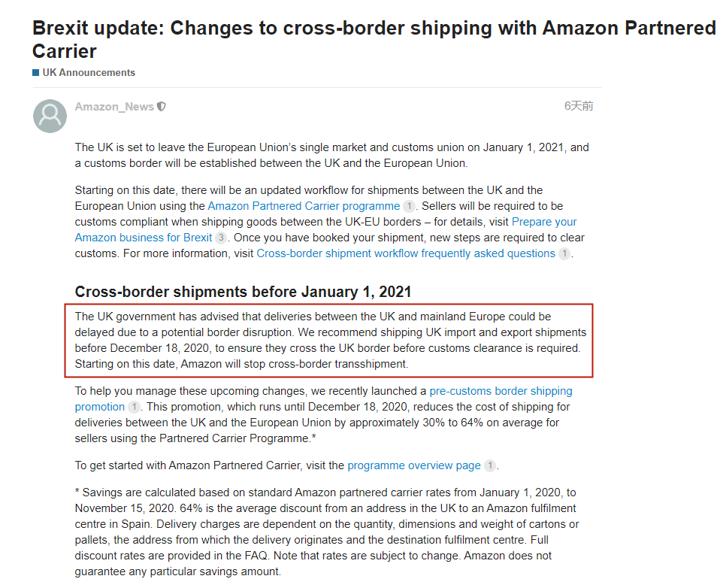Open the Amazon_News username profile
This screenshot has height=588, width=726.
[x=114, y=107]
